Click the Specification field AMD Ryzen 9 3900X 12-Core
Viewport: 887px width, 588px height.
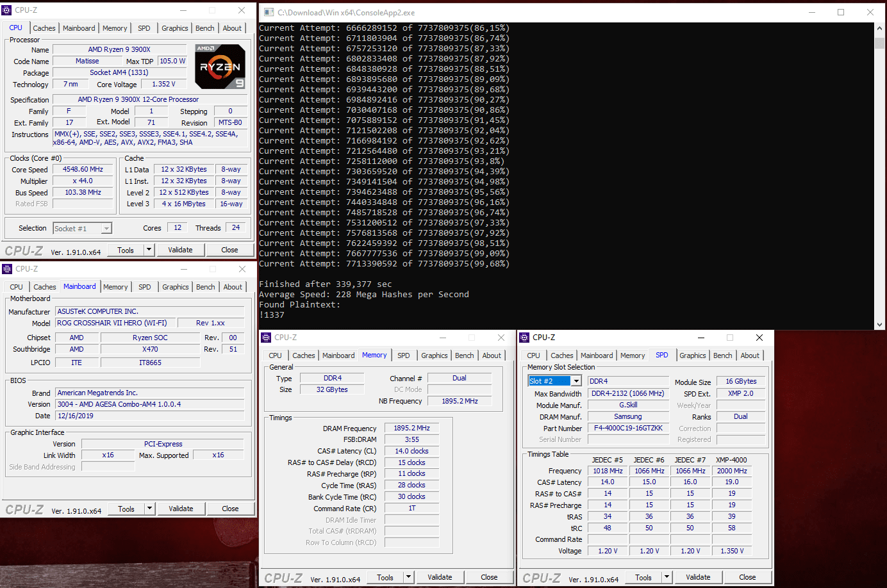click(150, 100)
